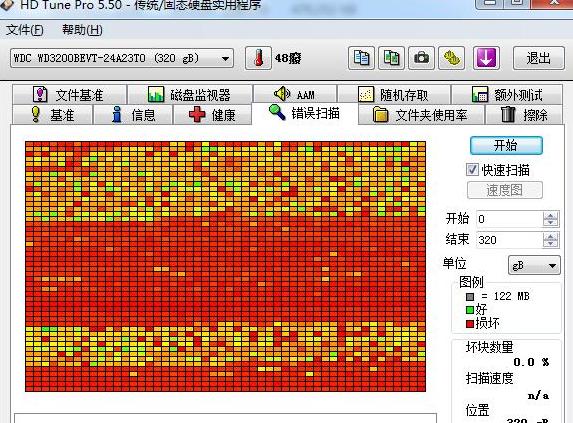Open options with the yellow wrench icon

pos(452,58)
